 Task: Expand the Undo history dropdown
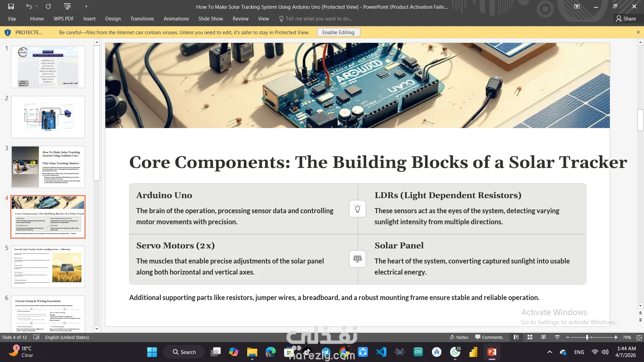tap(37, 6)
